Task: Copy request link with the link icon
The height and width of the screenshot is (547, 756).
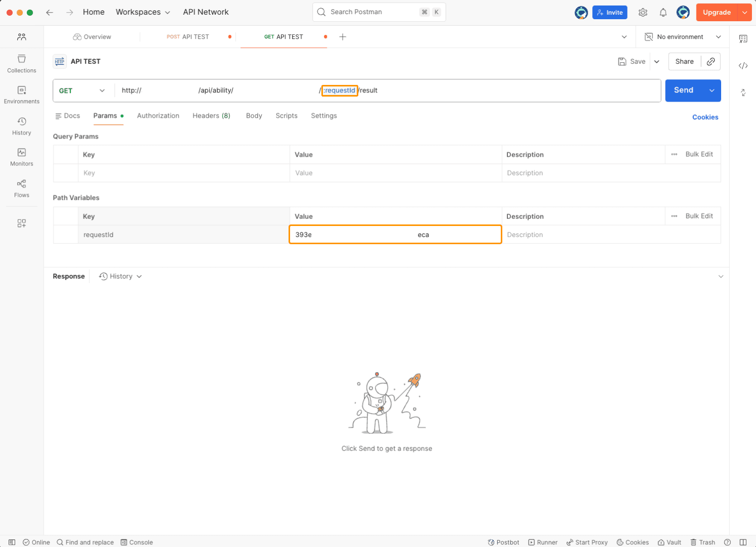Action: 711,62
